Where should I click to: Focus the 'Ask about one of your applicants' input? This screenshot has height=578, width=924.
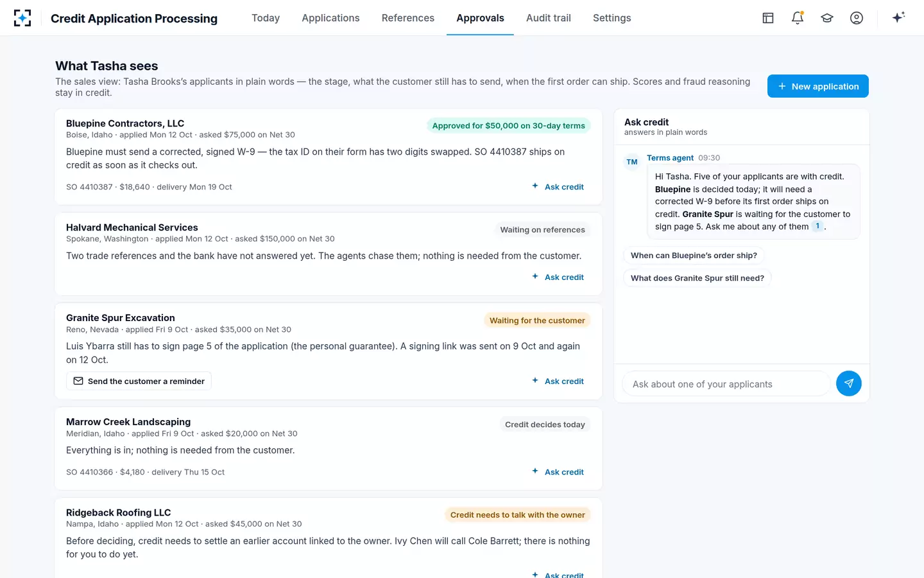[726, 384]
